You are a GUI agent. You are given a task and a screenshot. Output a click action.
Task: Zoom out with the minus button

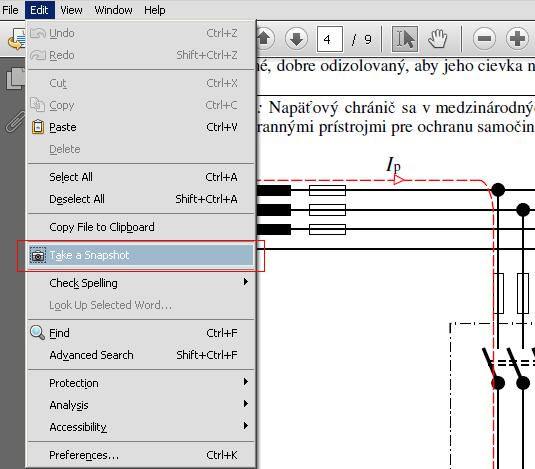[484, 39]
